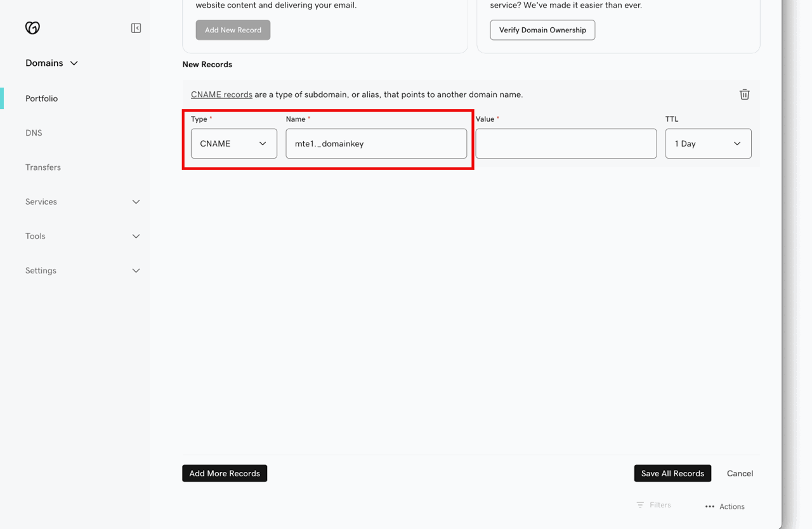This screenshot has height=529, width=812.
Task: Save All Records
Action: [672, 473]
